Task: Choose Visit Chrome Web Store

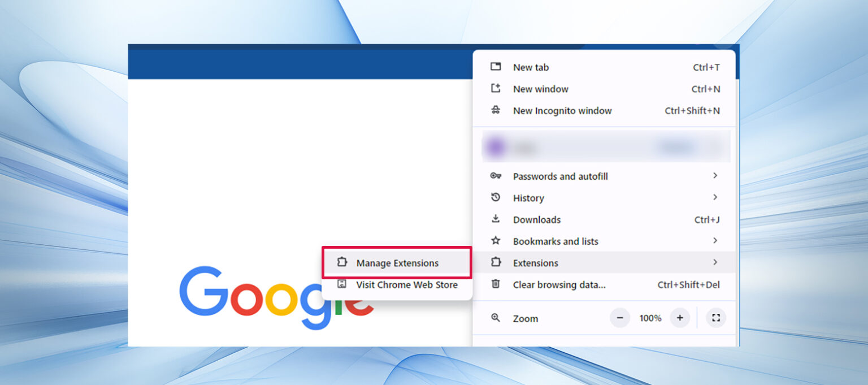Action: (407, 285)
